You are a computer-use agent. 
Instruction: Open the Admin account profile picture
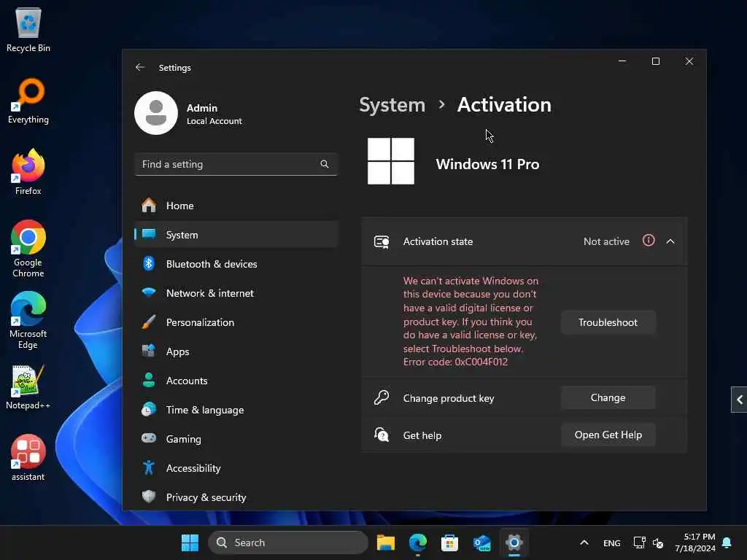click(156, 113)
